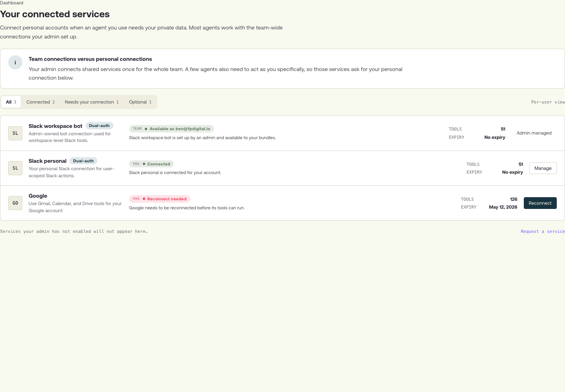Click the 'Admin managed' label

pos(534,133)
